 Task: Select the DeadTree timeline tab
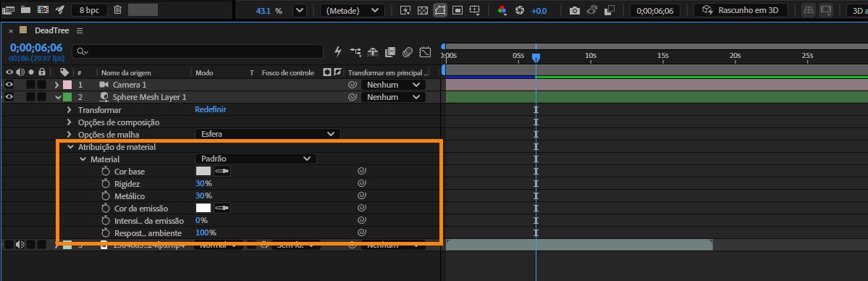click(52, 30)
